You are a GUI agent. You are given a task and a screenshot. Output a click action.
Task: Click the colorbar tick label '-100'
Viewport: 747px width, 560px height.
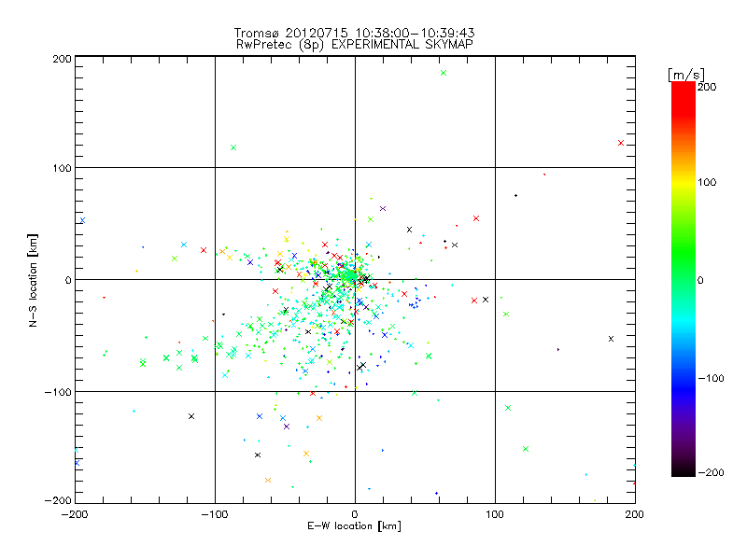(x=711, y=378)
